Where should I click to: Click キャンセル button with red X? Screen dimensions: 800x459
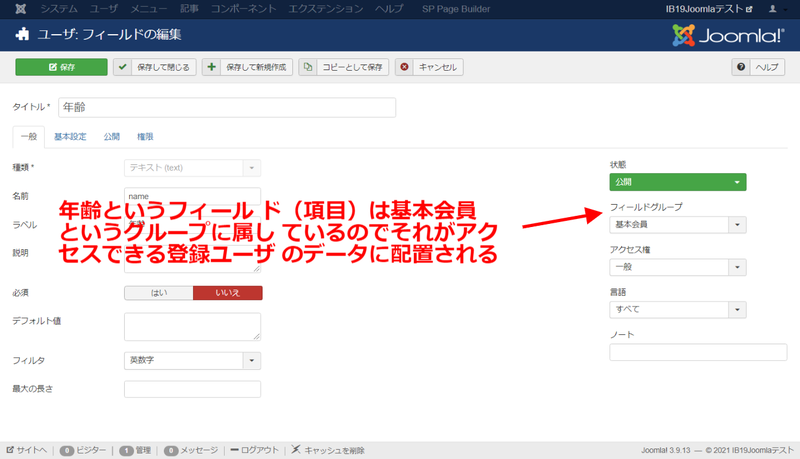tap(428, 67)
